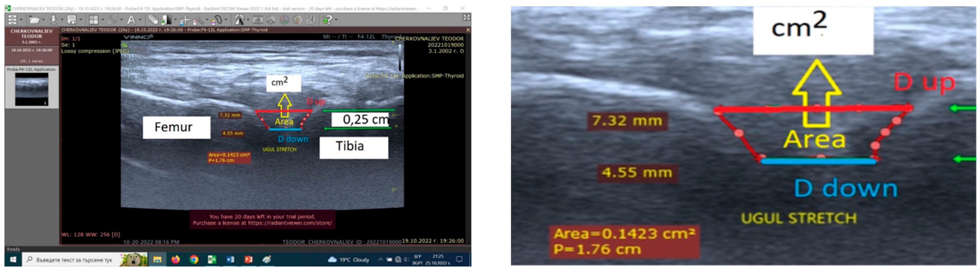Click the radiantviewer.com store license link

[x=289, y=223]
